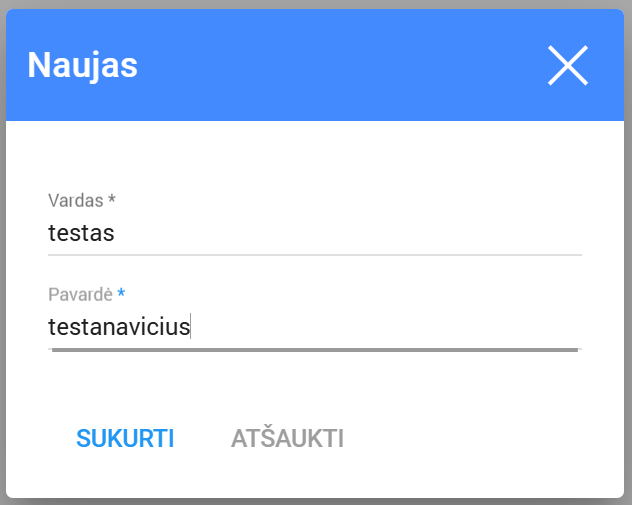Click the highlighted underline under Pavardė field
The image size is (632, 505).
[314, 350]
